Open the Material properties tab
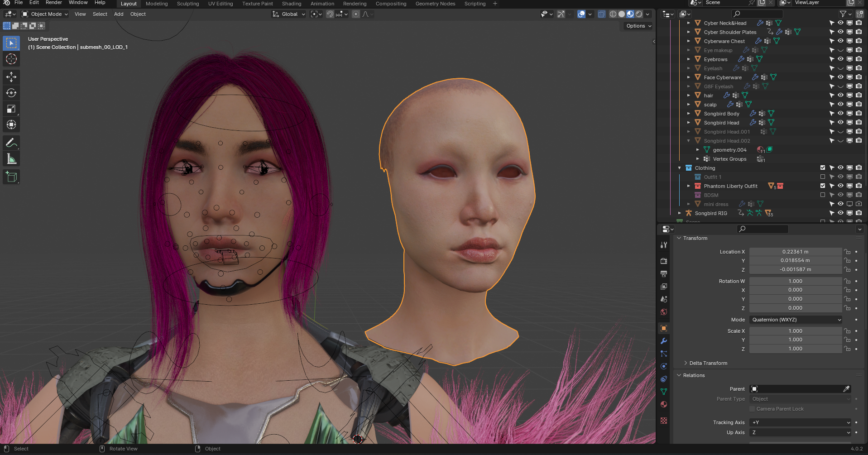 [x=664, y=404]
